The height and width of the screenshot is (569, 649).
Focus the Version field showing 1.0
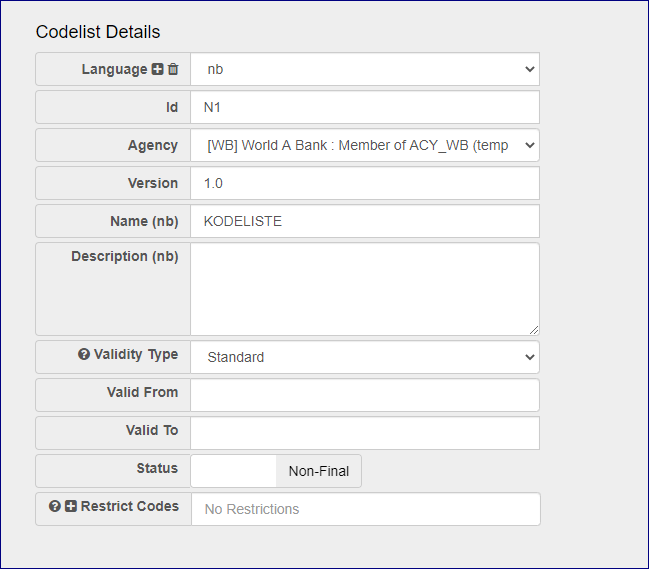point(365,183)
